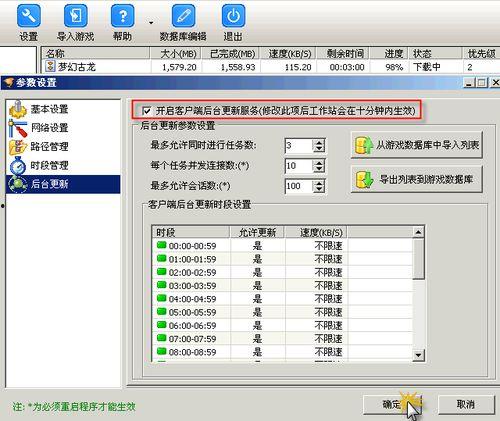Click the 后台更新 globe icon
The height and width of the screenshot is (421, 500).
(18, 184)
